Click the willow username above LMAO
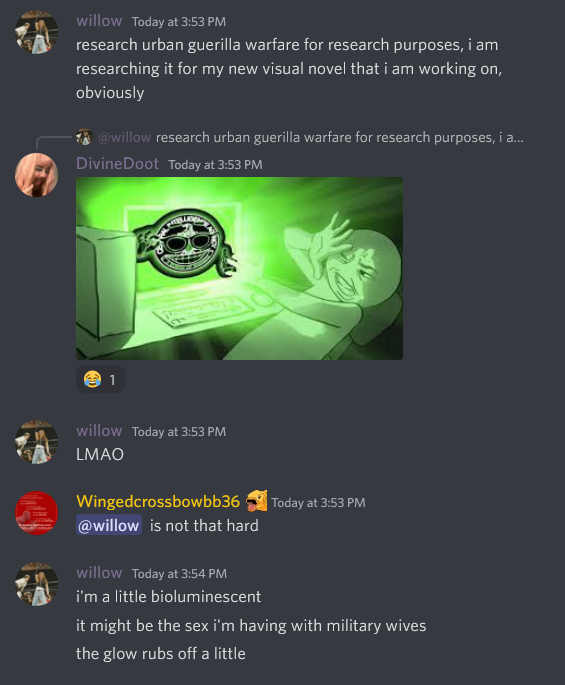This screenshot has width=565, height=685. [x=99, y=431]
